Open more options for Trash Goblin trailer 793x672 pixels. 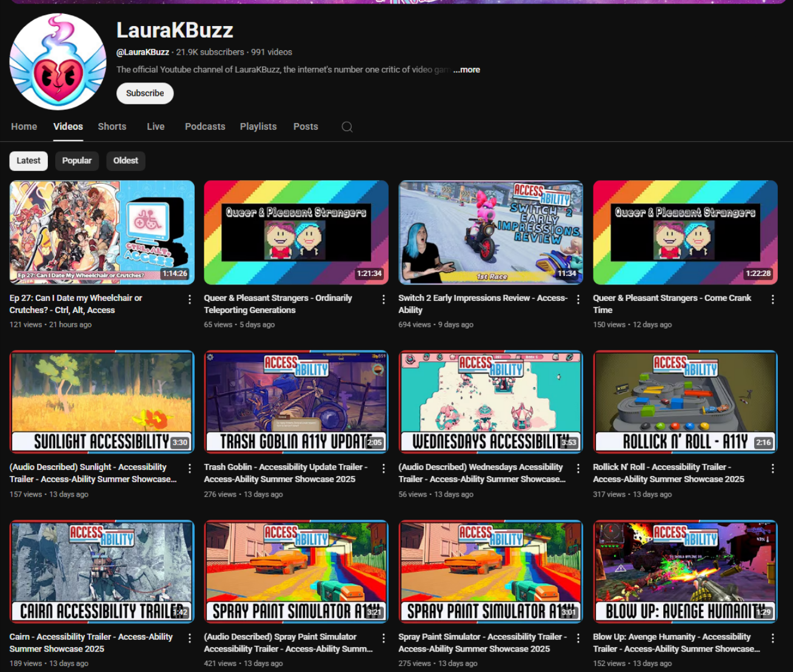[x=384, y=469]
